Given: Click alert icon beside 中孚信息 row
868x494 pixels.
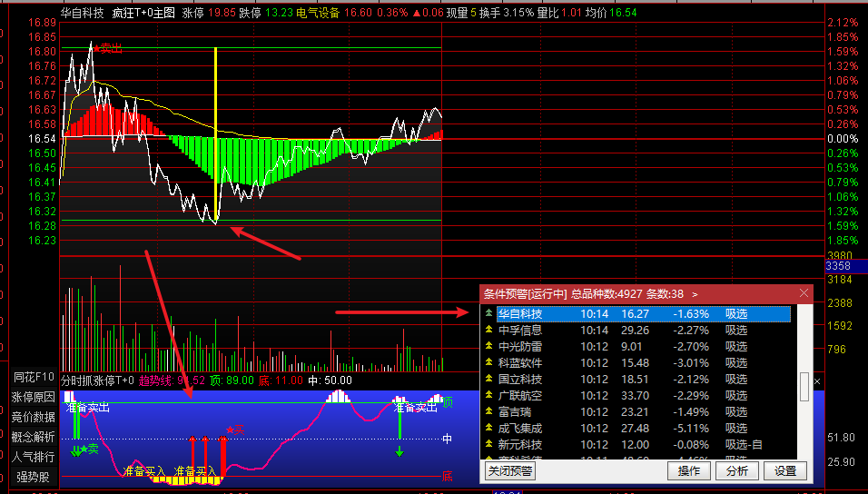Looking at the screenshot, I should click(488, 330).
